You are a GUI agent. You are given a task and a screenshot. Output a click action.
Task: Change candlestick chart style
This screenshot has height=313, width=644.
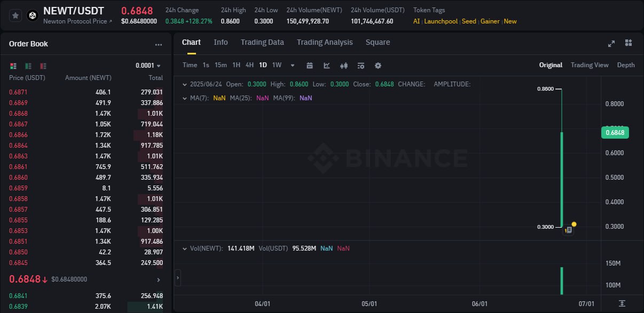tap(344, 66)
